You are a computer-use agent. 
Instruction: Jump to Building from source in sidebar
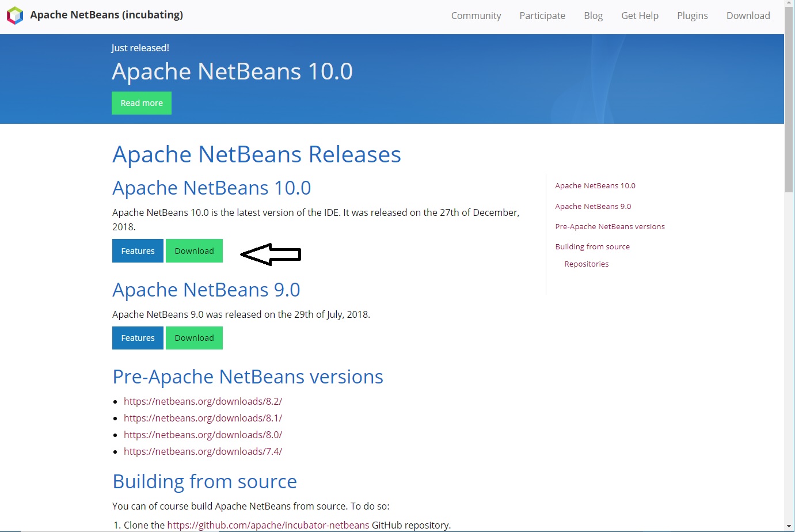coord(592,247)
